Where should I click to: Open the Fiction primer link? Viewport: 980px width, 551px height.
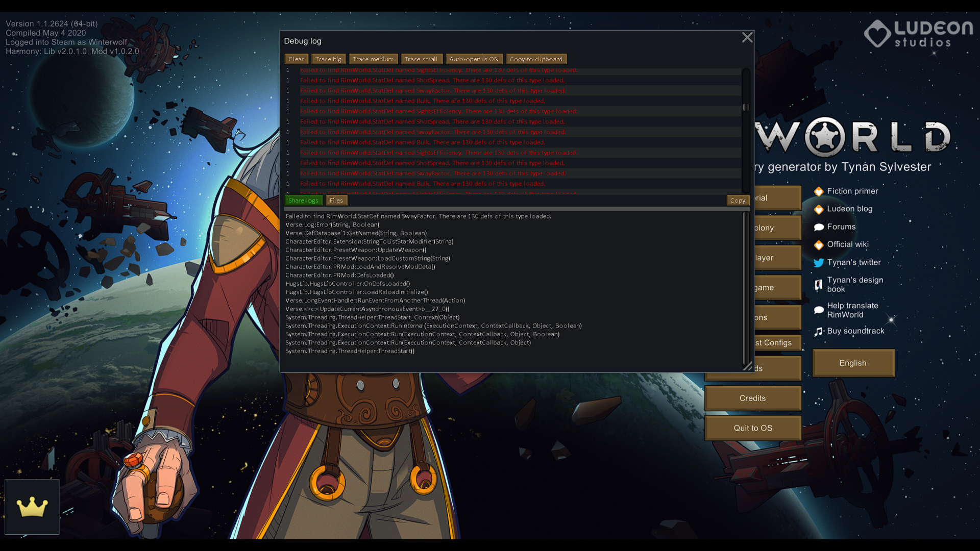click(x=852, y=191)
